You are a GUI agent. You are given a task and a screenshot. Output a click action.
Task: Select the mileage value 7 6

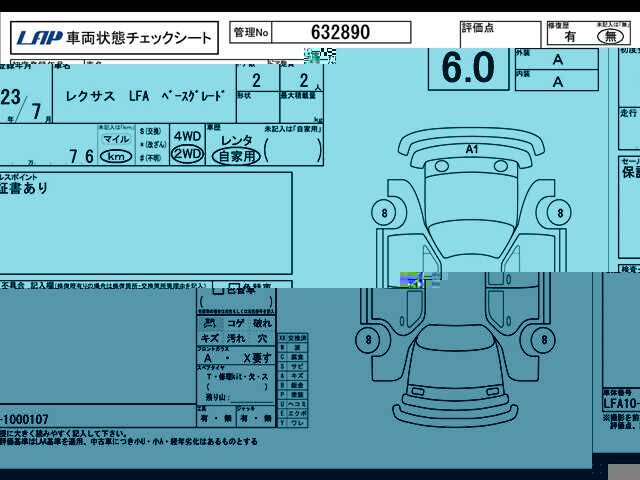(81, 156)
